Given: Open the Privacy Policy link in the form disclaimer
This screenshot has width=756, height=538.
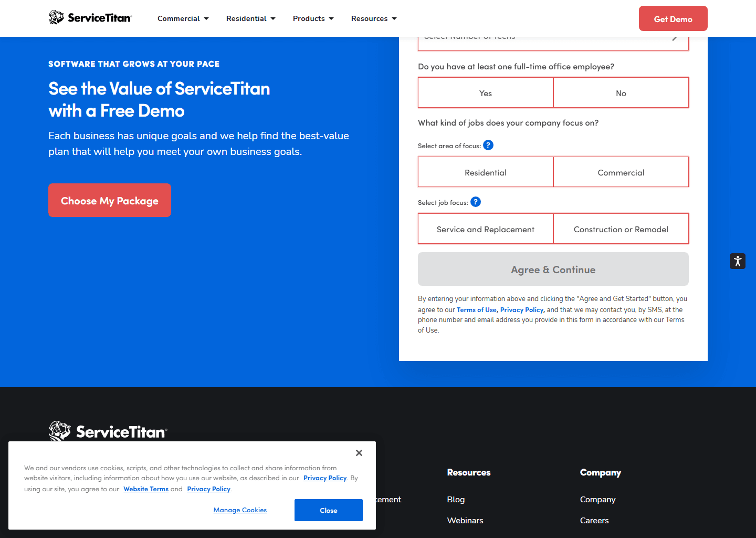Looking at the screenshot, I should coord(522,310).
